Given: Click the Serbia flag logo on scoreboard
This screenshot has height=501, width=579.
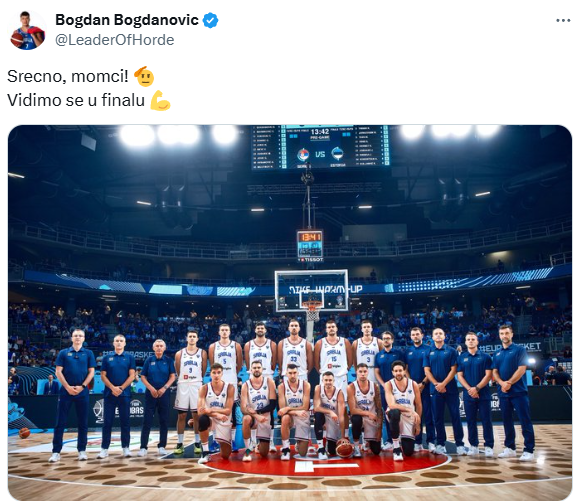Looking at the screenshot, I should point(303,154).
